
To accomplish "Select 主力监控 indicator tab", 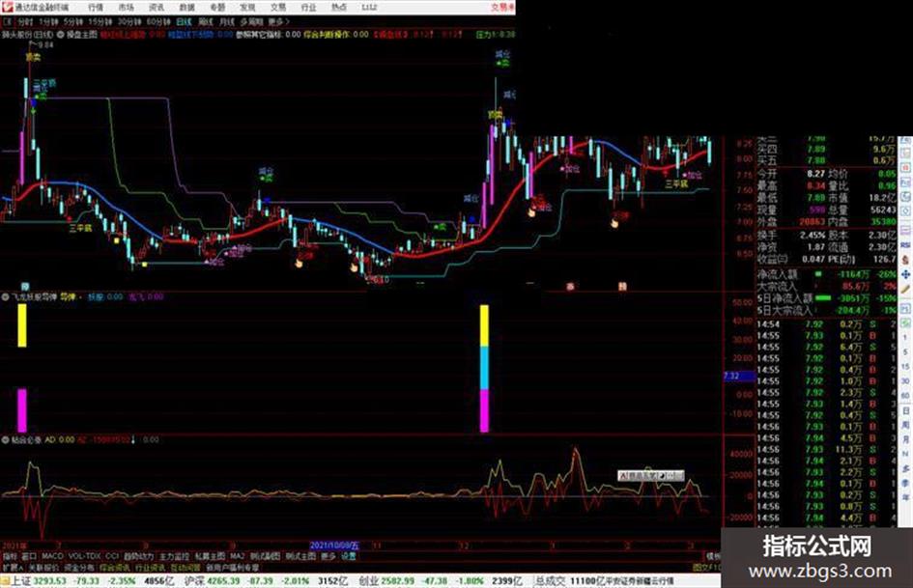I will [x=174, y=556].
